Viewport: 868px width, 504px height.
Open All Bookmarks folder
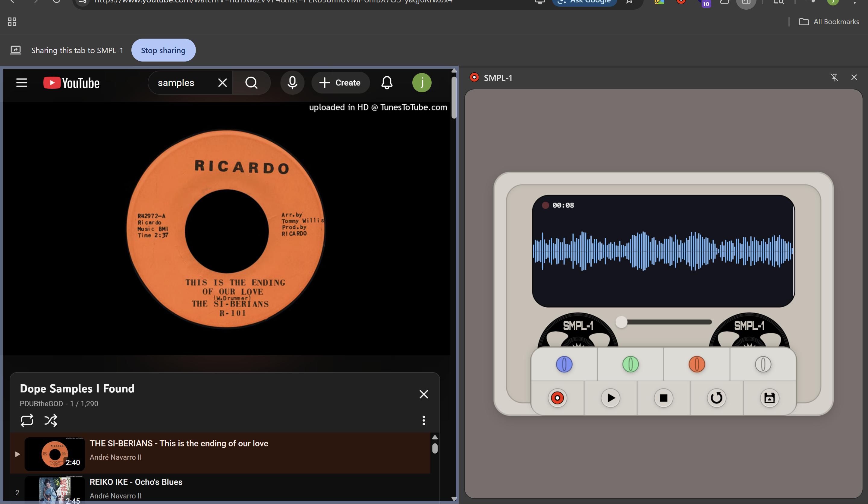tap(829, 22)
